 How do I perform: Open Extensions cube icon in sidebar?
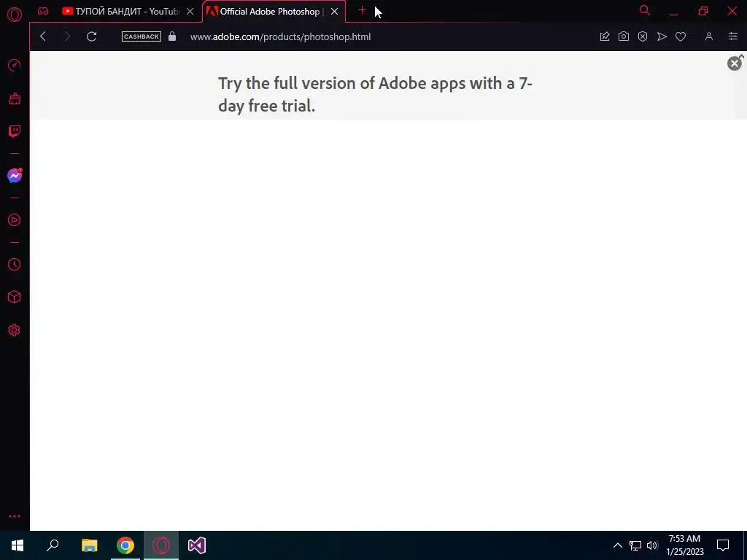click(15, 297)
